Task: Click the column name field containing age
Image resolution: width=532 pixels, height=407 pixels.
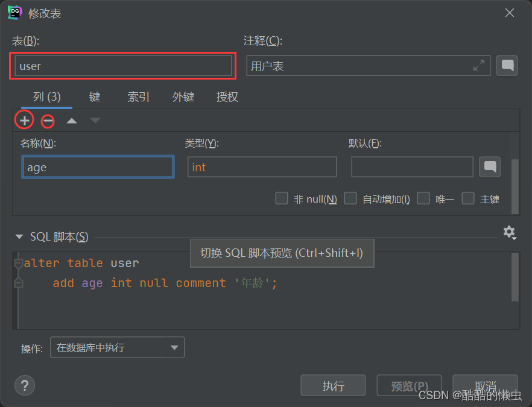Action: 98,167
